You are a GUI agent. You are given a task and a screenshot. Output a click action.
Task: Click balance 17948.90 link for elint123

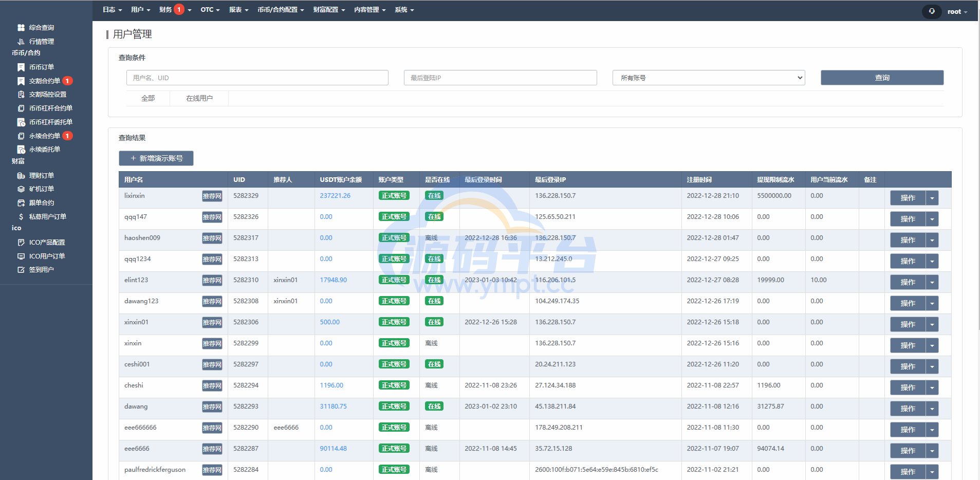333,280
